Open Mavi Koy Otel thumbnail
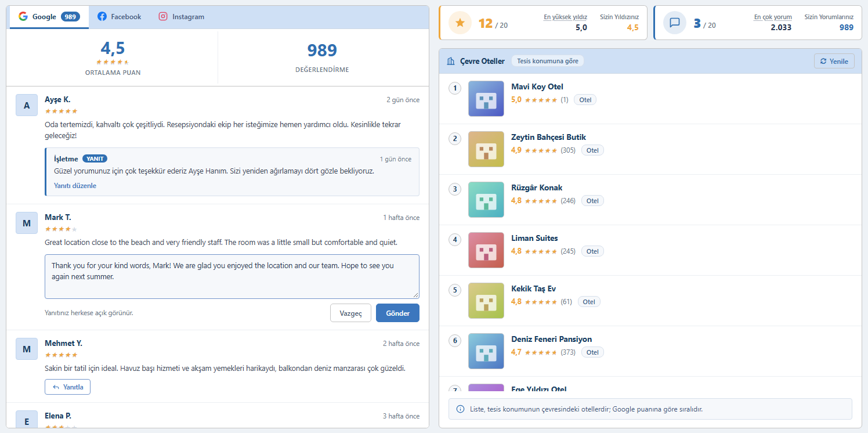Viewport: 868px width, 433px height. pyautogui.click(x=486, y=99)
